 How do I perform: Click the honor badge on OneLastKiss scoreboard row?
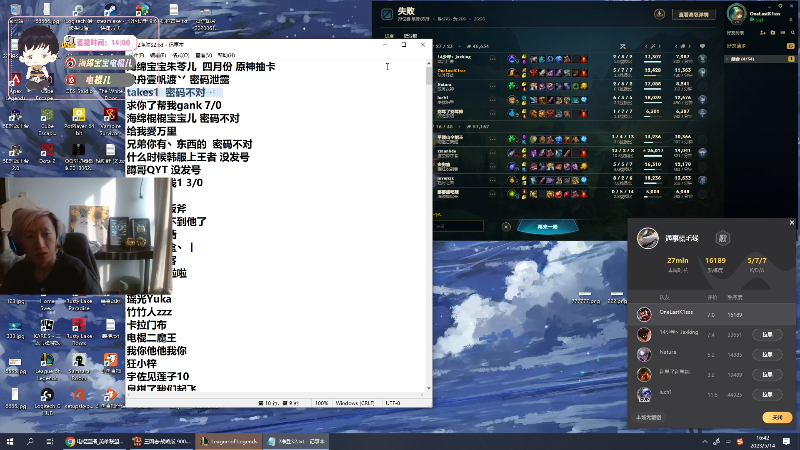point(703,72)
